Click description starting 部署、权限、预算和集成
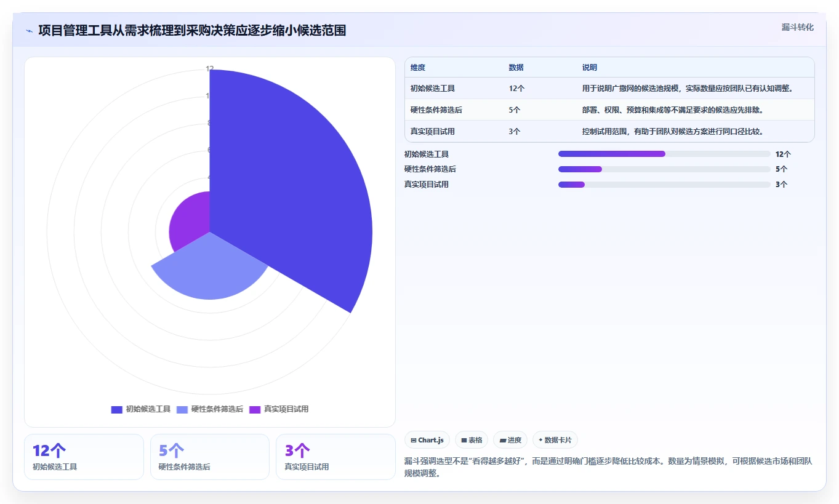Image resolution: width=839 pixels, height=504 pixels. pyautogui.click(x=673, y=110)
